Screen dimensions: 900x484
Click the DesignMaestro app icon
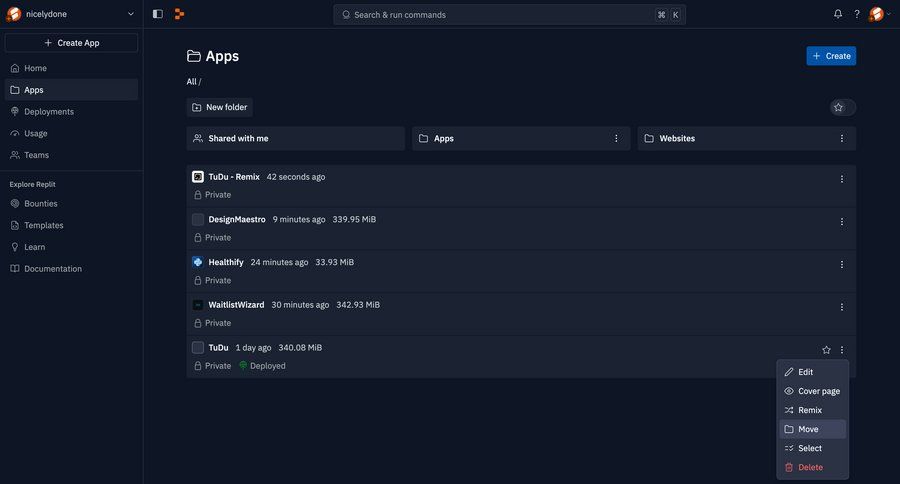[x=197, y=219]
